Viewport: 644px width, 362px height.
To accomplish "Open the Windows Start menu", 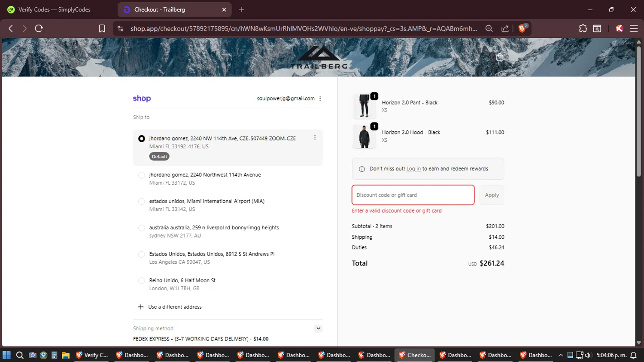I will coord(6,355).
